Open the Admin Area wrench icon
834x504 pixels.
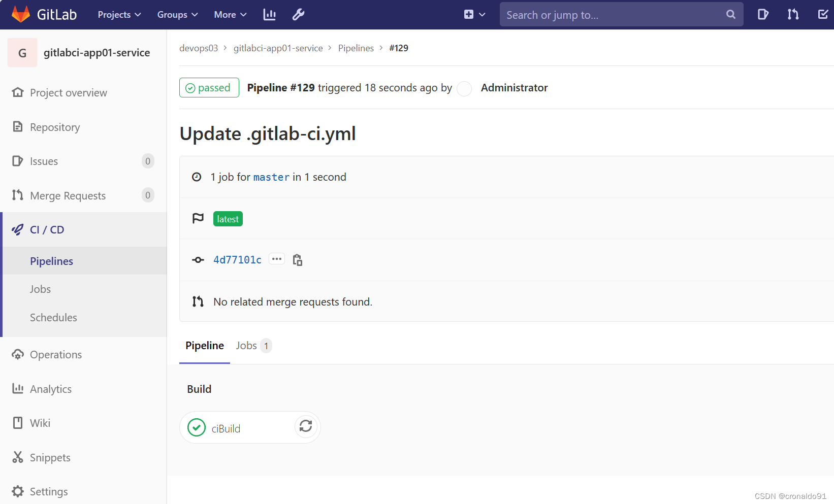point(298,15)
